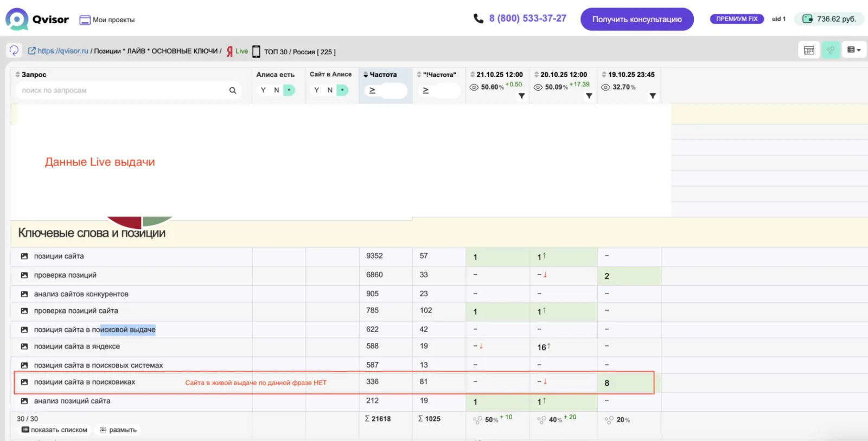Open SERP snapshot icon for позиции сайта
The image size is (868, 441).
[x=24, y=256]
